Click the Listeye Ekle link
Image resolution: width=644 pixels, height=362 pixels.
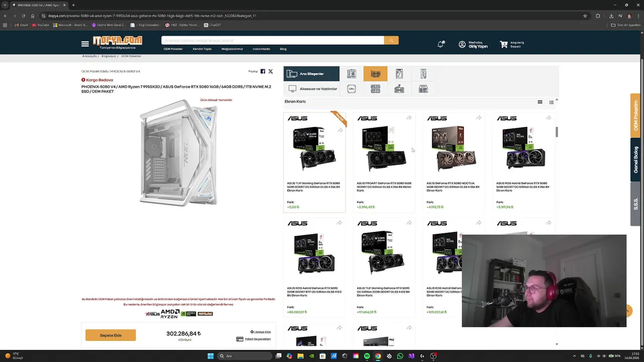pos(261,332)
